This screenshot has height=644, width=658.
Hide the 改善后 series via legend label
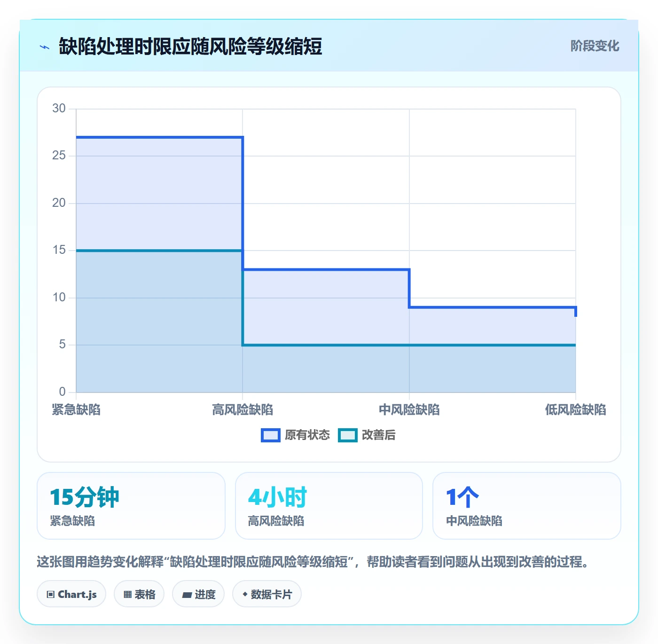coord(378,435)
